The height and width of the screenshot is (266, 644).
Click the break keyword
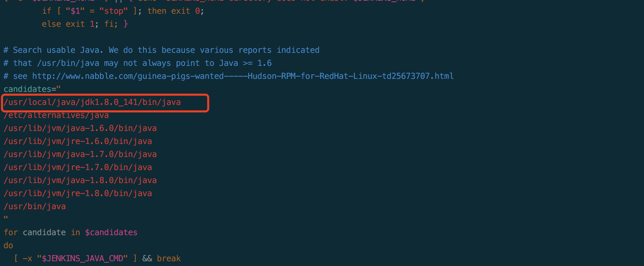pyautogui.click(x=169, y=258)
